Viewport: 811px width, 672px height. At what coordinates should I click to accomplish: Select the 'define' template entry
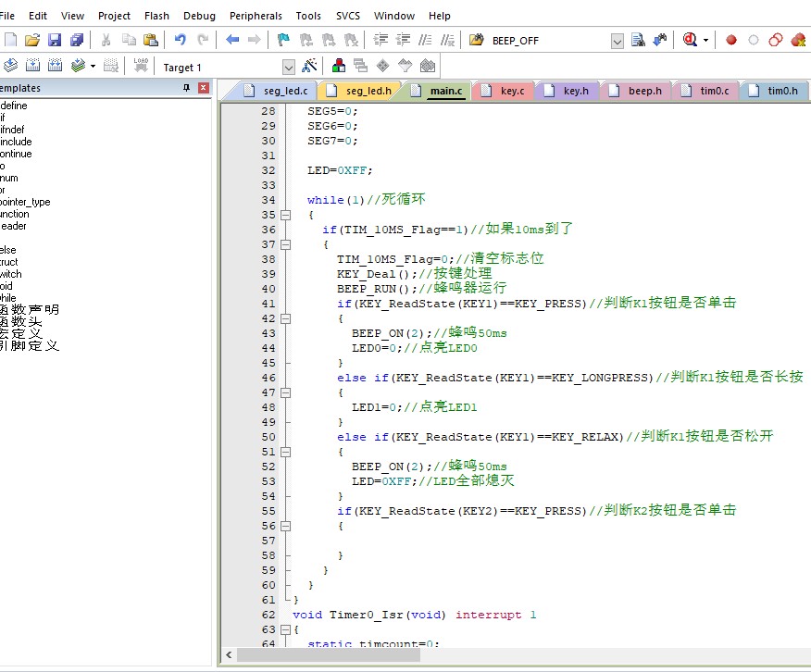point(14,106)
